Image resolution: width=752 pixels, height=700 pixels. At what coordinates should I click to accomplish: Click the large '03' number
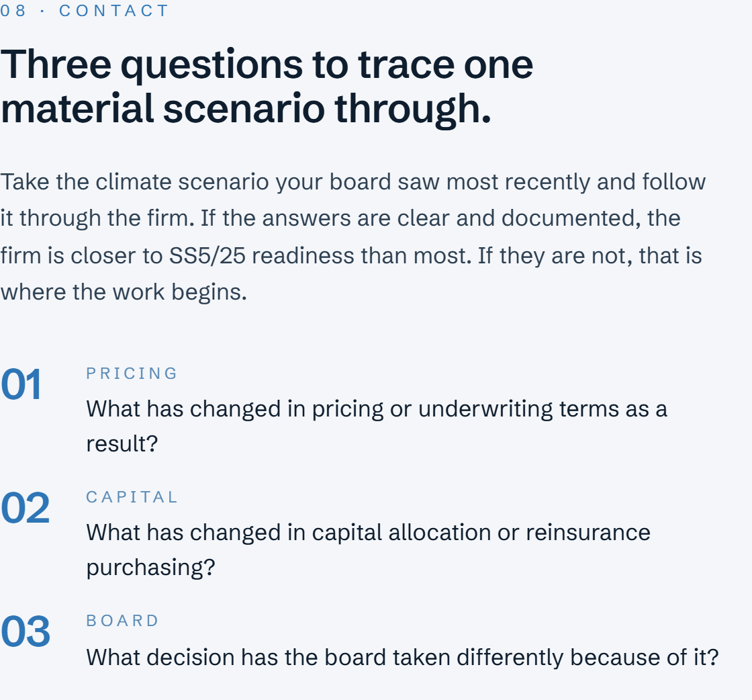[25, 632]
